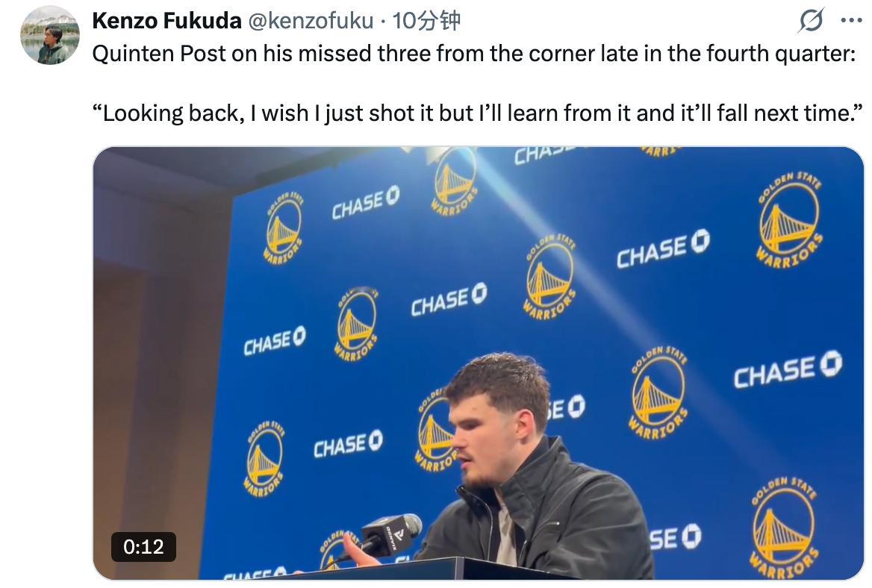Viewport: 872px width, 588px height.
Task: Click the 0:12 video duration badge
Action: point(143,547)
